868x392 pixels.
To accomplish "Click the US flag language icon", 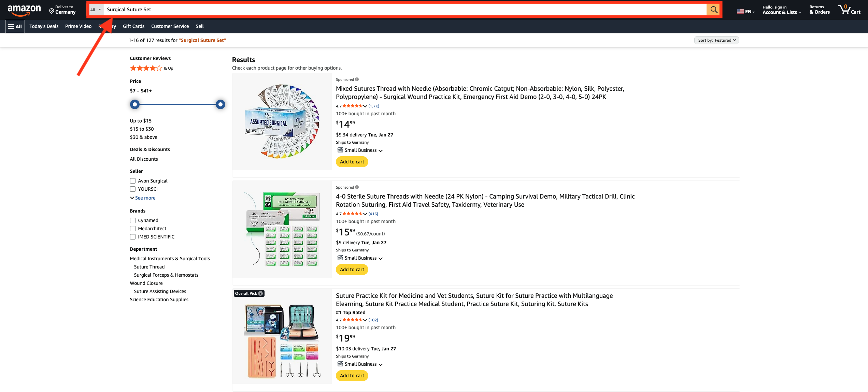I will [740, 11].
